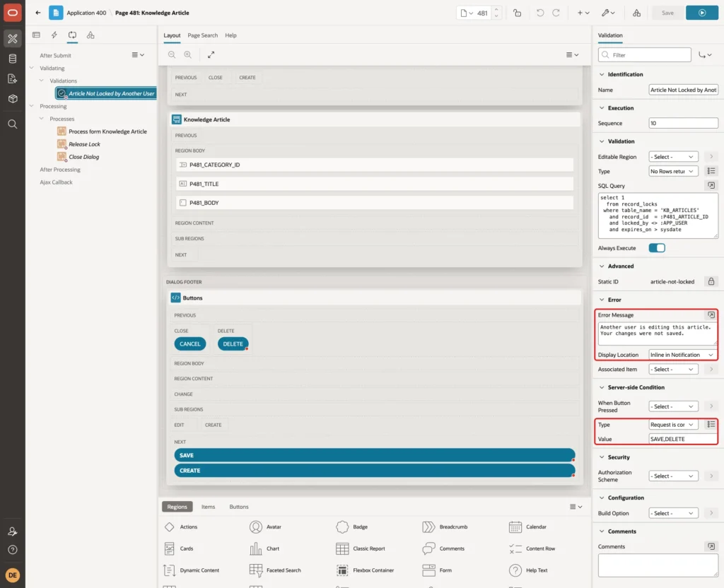Collapse the Identification property group
Viewport: 724px width, 588px height.
click(x=602, y=74)
